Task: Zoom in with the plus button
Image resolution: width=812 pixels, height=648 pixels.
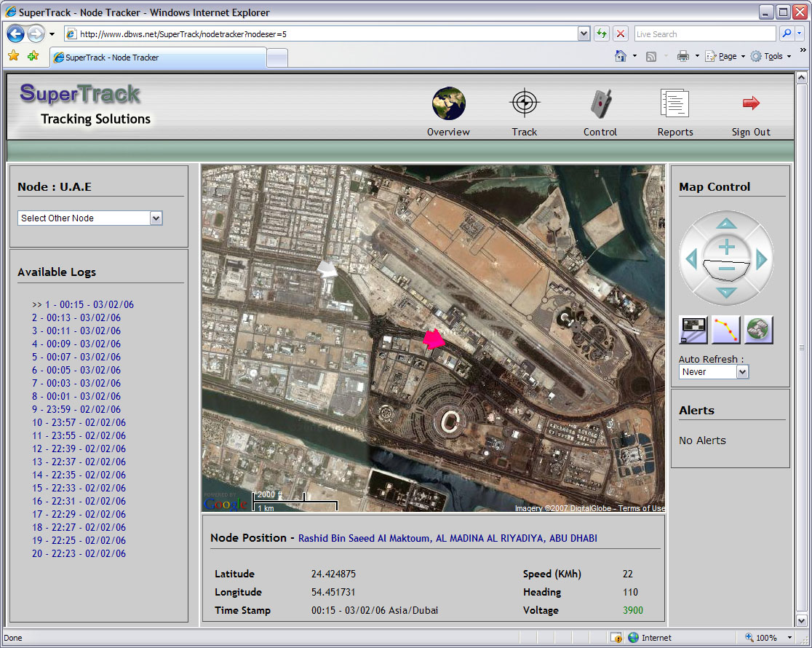Action: pyautogui.click(x=727, y=247)
